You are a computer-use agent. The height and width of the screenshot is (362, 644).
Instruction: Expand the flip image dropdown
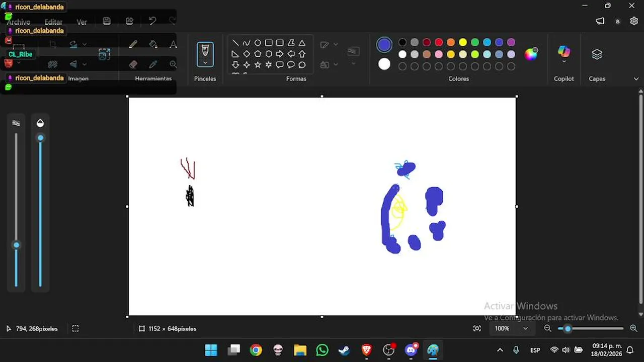[84, 64]
